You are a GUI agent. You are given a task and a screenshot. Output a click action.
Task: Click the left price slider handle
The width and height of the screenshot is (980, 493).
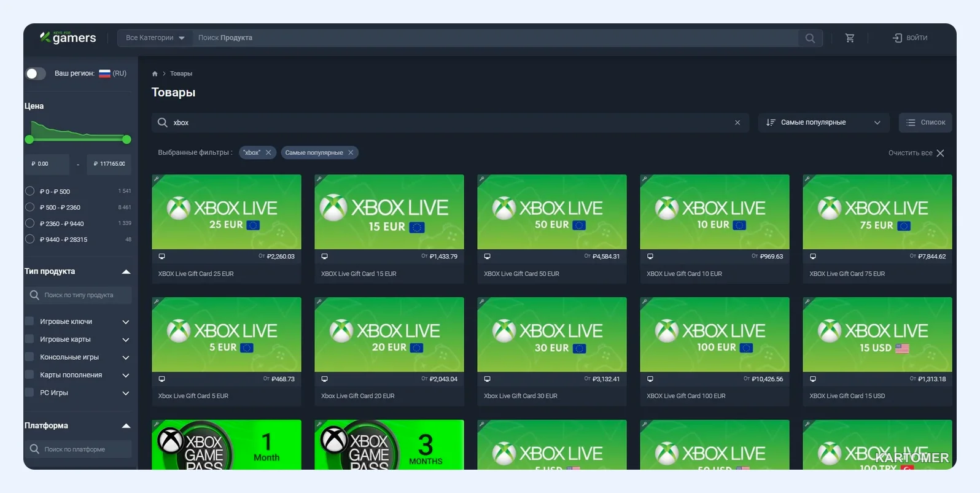point(29,139)
